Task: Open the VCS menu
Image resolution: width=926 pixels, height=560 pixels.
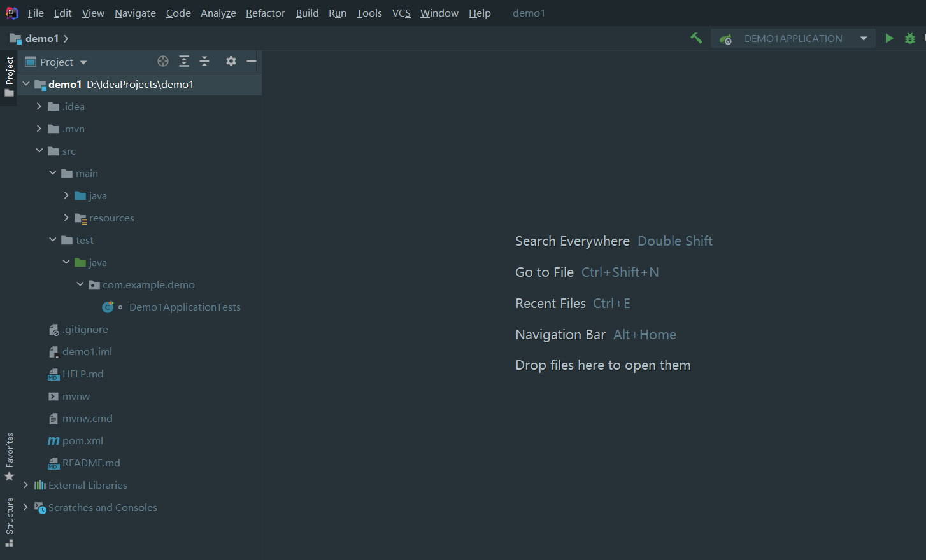Action: click(401, 13)
